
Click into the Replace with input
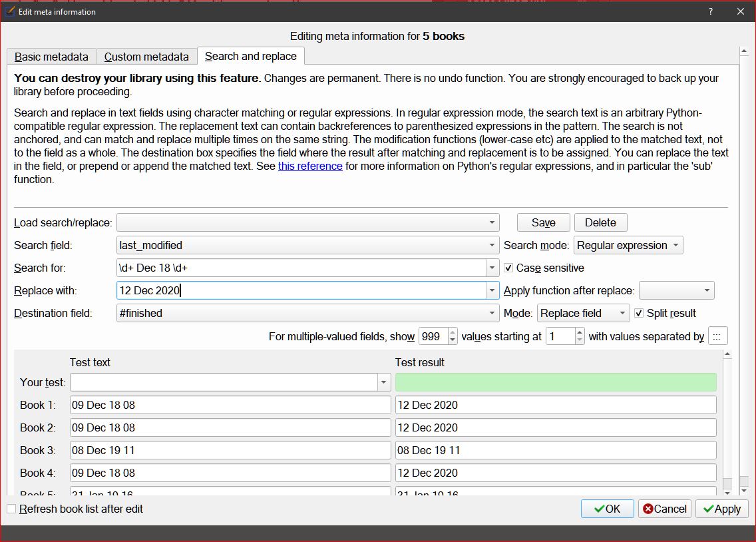301,291
